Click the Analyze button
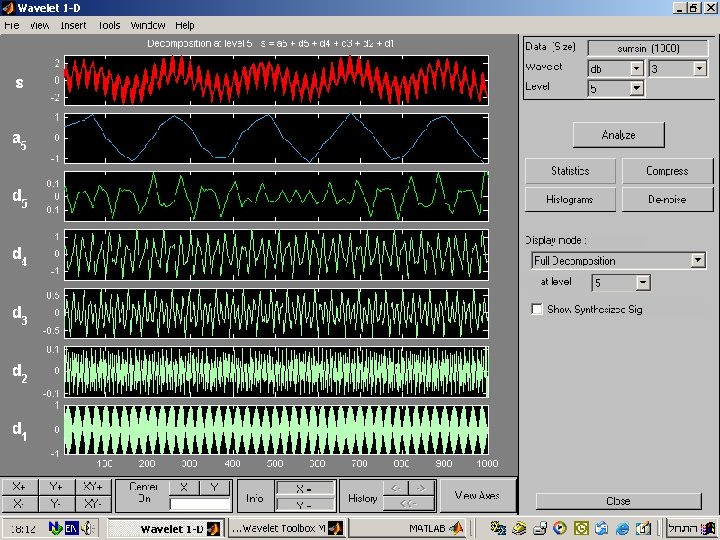 pyautogui.click(x=619, y=135)
